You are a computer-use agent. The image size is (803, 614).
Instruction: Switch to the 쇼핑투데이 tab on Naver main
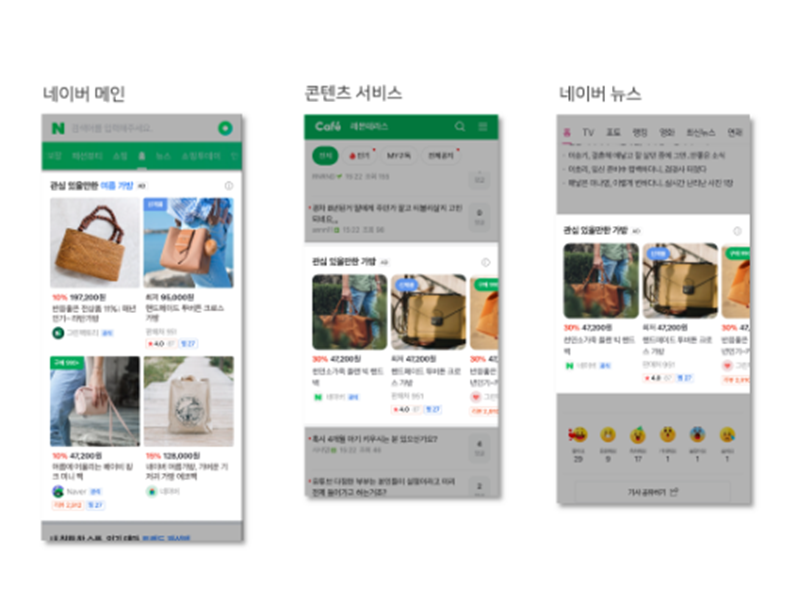coord(201,156)
